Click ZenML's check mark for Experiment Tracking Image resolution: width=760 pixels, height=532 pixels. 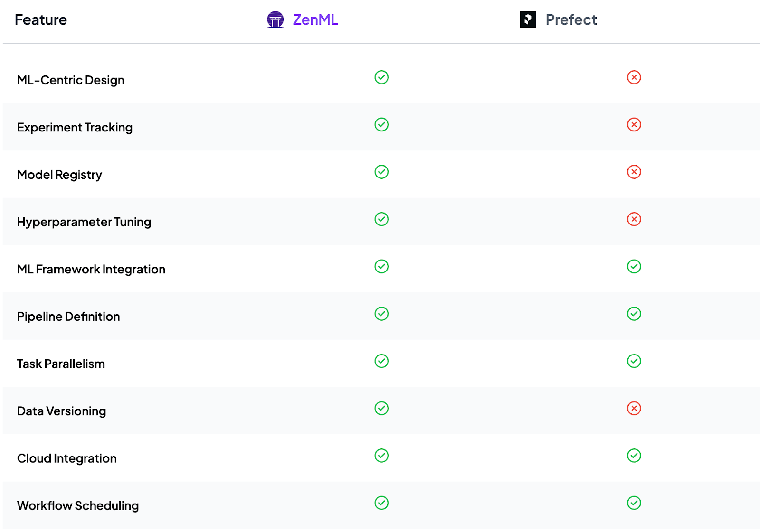(381, 125)
